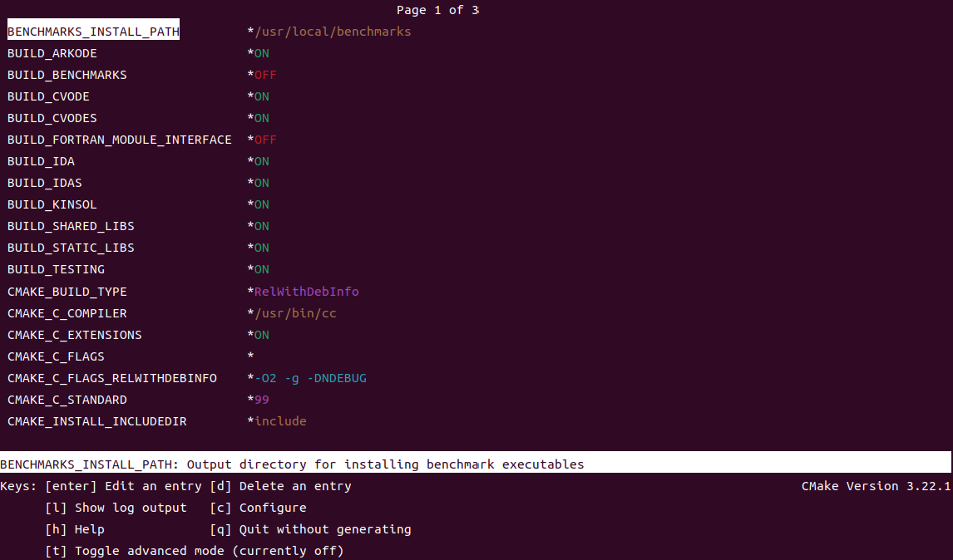
Task: Click the [h] Help hint
Action: pyautogui.click(x=75, y=529)
